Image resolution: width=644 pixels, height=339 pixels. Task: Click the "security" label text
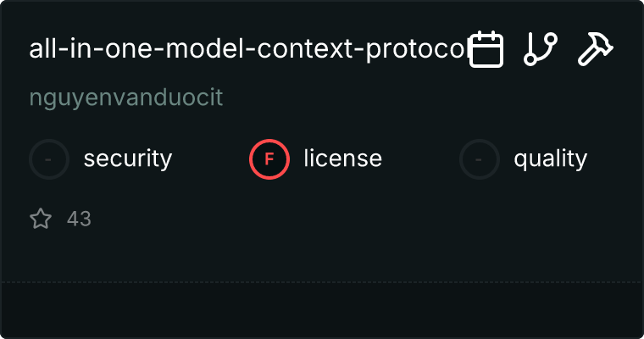click(128, 158)
